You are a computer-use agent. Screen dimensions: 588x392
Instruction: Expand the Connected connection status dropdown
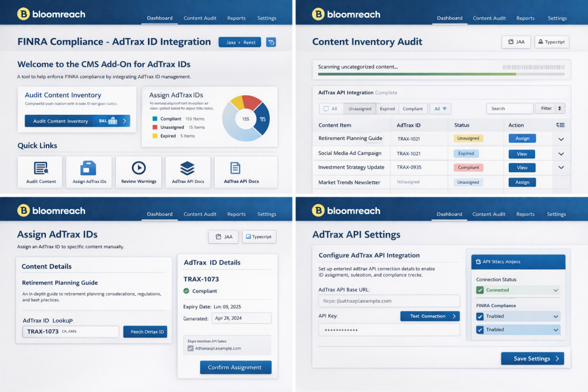555,290
